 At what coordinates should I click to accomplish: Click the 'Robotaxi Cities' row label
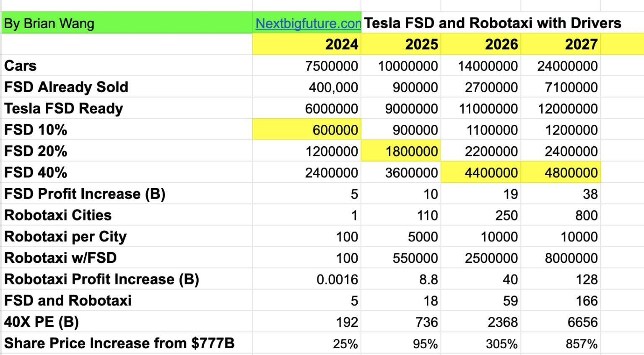point(57,215)
